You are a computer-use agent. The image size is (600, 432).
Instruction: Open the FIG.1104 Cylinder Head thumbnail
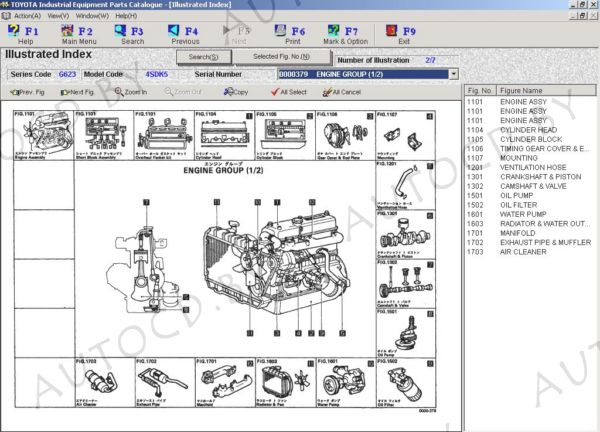(224, 135)
